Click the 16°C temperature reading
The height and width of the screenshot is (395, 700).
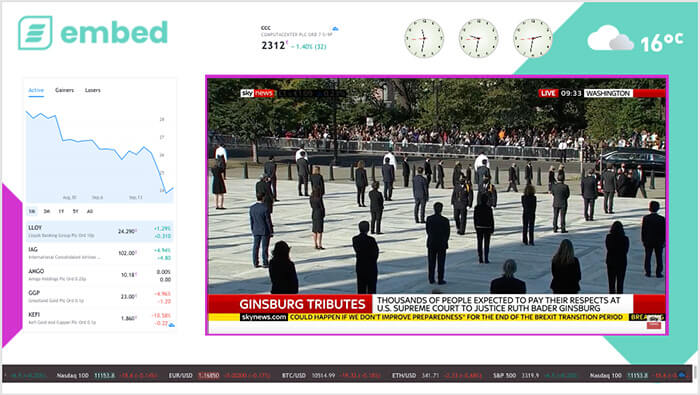[x=662, y=42]
